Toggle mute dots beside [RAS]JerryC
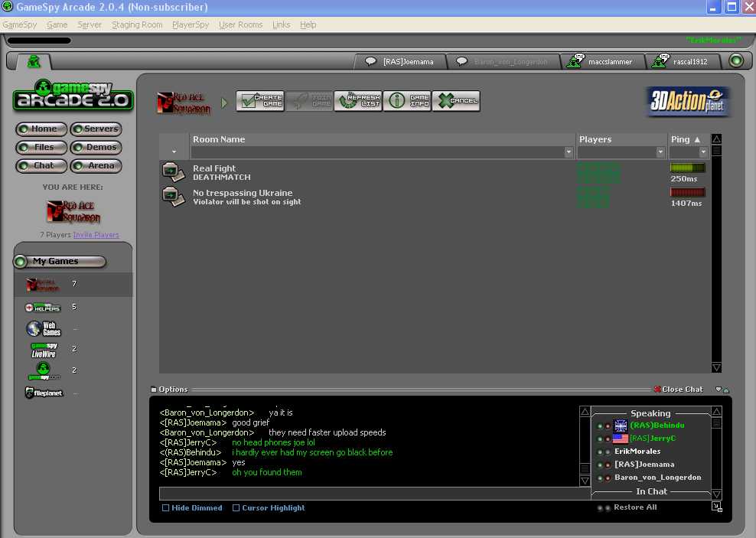 pyautogui.click(x=604, y=439)
